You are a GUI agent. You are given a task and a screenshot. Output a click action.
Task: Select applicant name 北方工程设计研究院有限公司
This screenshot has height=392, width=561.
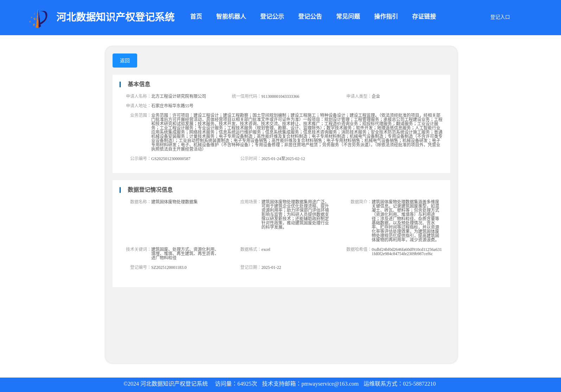179,96
